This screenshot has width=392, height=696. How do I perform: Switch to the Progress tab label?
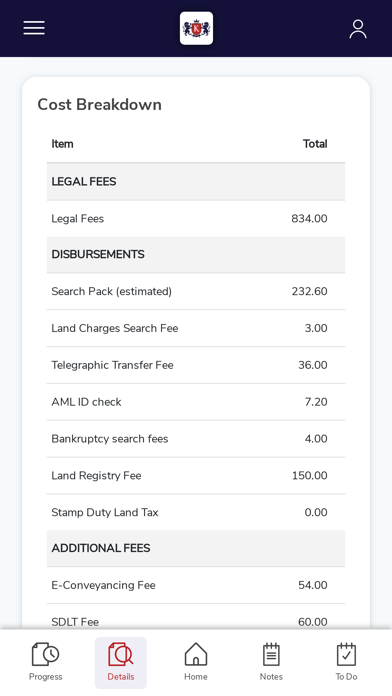point(45,677)
